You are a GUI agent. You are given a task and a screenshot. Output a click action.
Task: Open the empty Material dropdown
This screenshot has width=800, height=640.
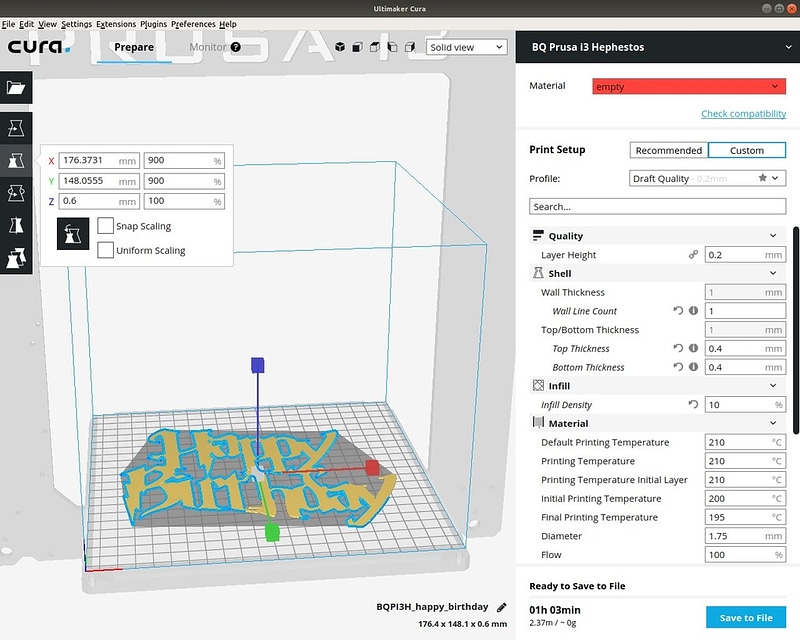pyautogui.click(x=689, y=86)
